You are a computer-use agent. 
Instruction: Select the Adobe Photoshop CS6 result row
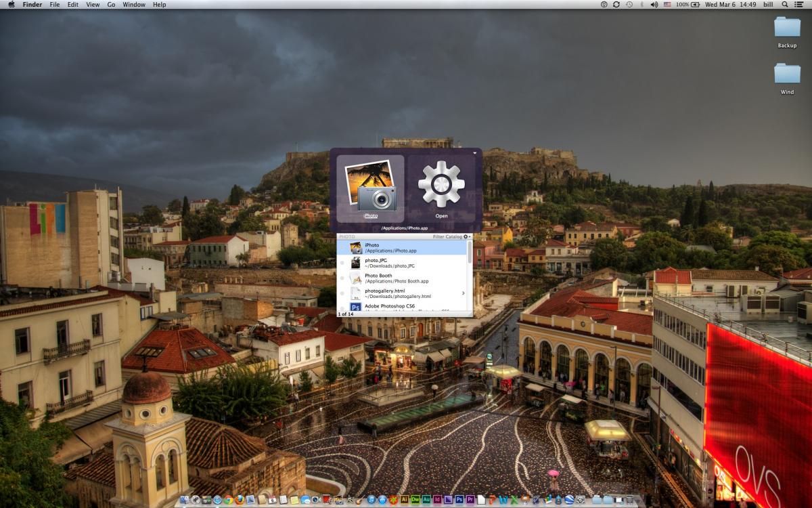tap(402, 308)
